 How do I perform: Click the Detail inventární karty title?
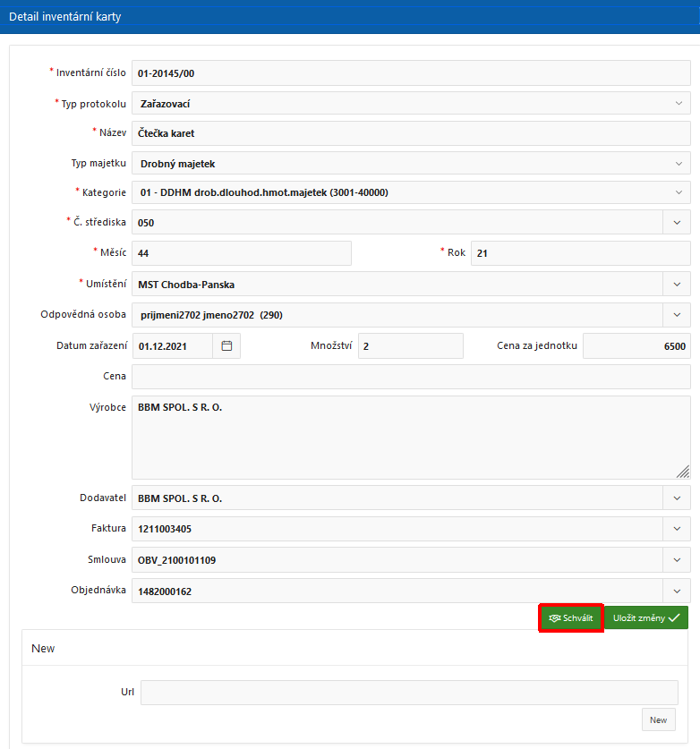tap(65, 17)
